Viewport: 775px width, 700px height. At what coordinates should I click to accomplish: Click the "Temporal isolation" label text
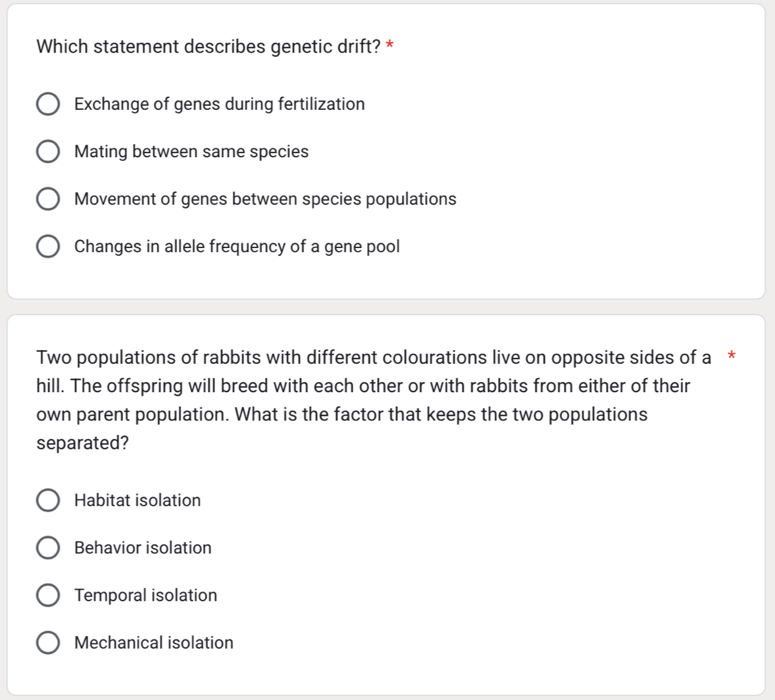(145, 595)
